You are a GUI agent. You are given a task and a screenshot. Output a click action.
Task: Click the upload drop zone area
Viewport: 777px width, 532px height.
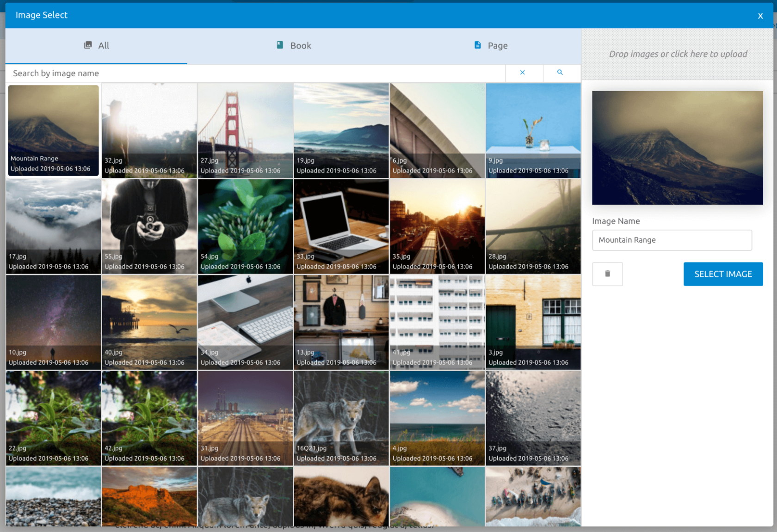[678, 54]
